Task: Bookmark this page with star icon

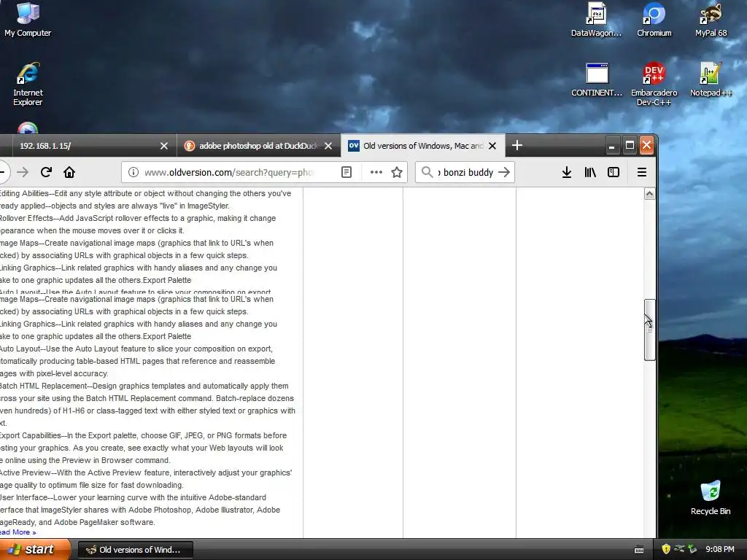Action: pyautogui.click(x=397, y=172)
